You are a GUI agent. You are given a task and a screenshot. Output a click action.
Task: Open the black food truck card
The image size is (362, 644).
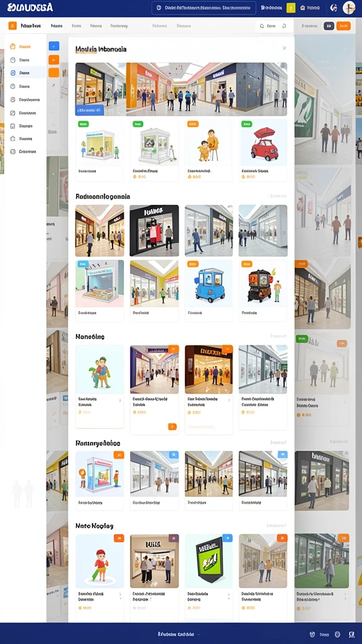263,291
